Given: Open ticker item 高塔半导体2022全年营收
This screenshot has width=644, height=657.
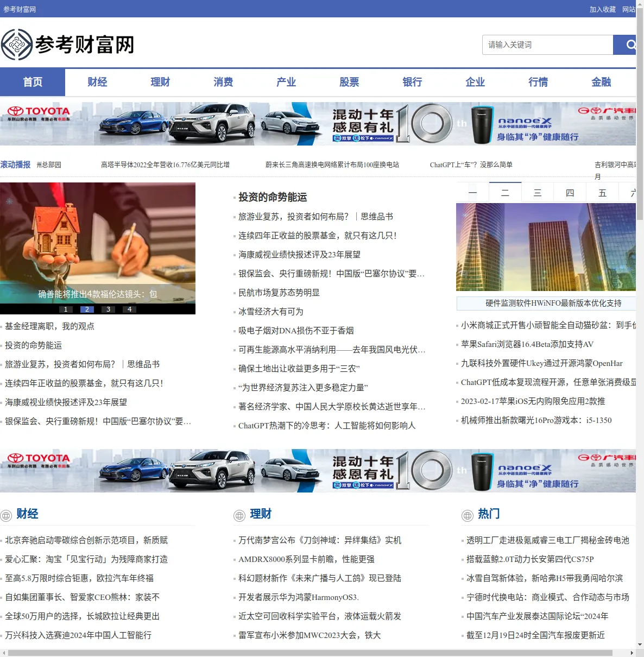Looking at the screenshot, I should (165, 165).
